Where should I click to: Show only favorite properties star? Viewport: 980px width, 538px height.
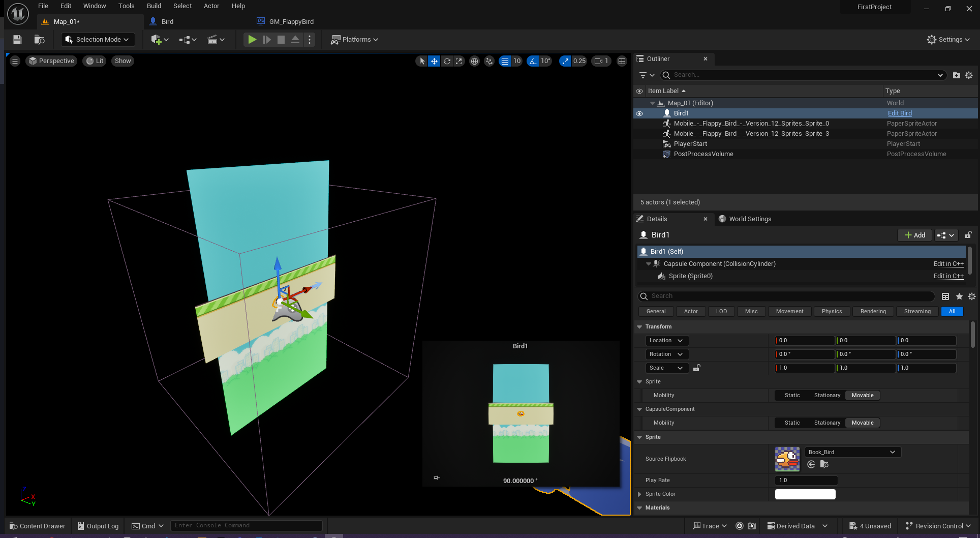click(959, 296)
